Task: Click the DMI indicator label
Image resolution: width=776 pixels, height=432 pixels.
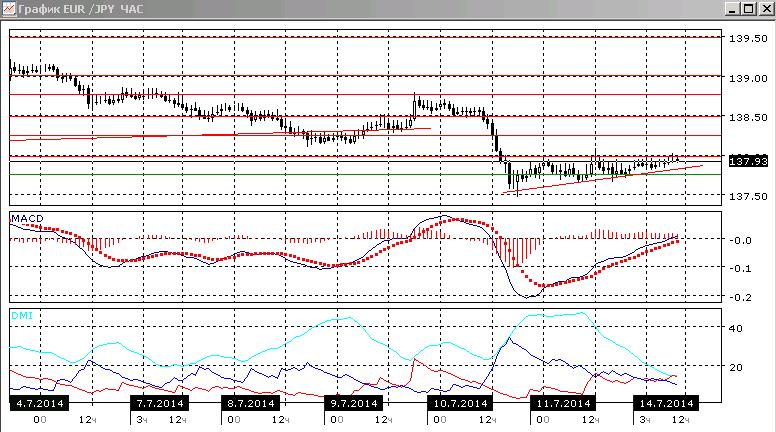Action: point(22,316)
